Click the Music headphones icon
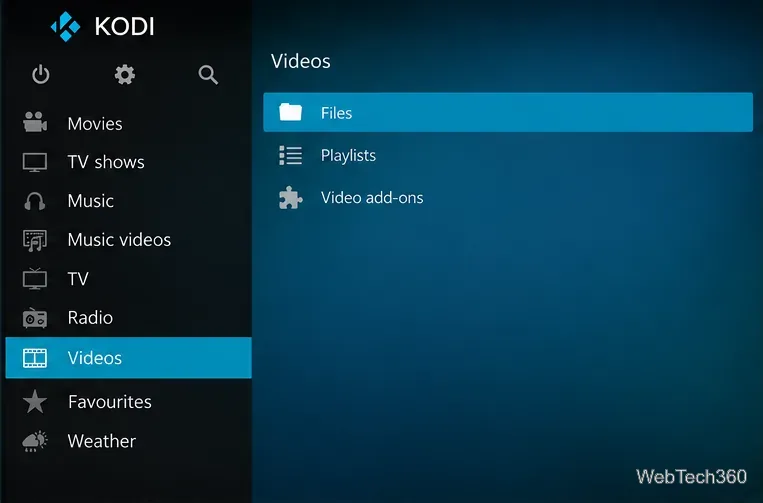763x503 pixels. 35,201
